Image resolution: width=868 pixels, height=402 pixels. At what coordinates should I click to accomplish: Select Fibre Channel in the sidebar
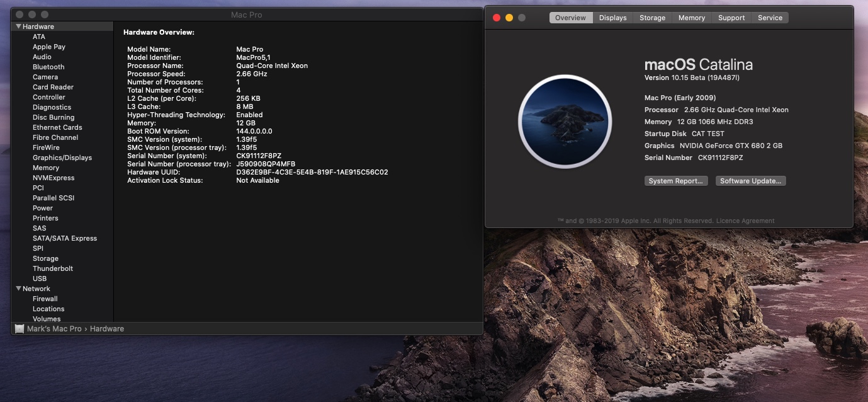(x=55, y=137)
